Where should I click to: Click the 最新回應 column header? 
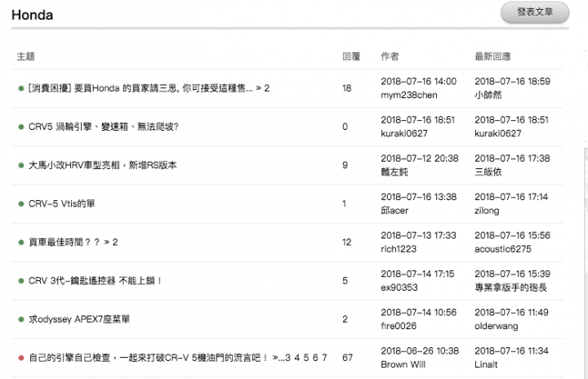coord(492,56)
